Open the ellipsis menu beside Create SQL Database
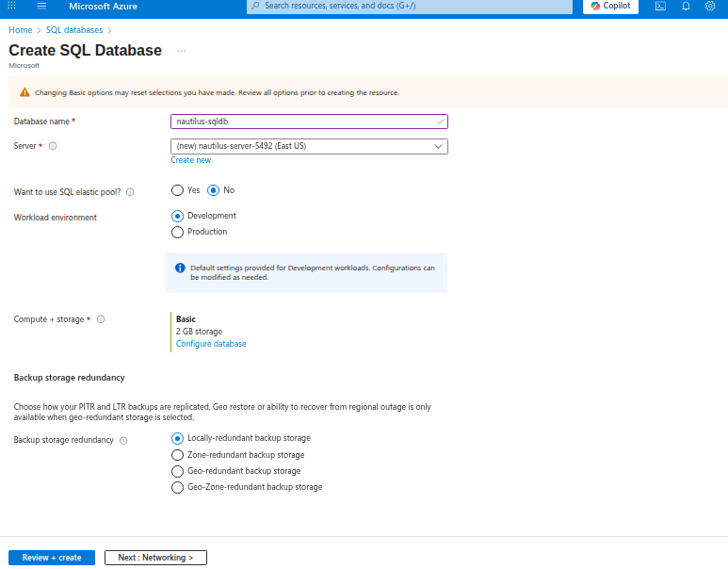The image size is (728, 569). pyautogui.click(x=182, y=51)
